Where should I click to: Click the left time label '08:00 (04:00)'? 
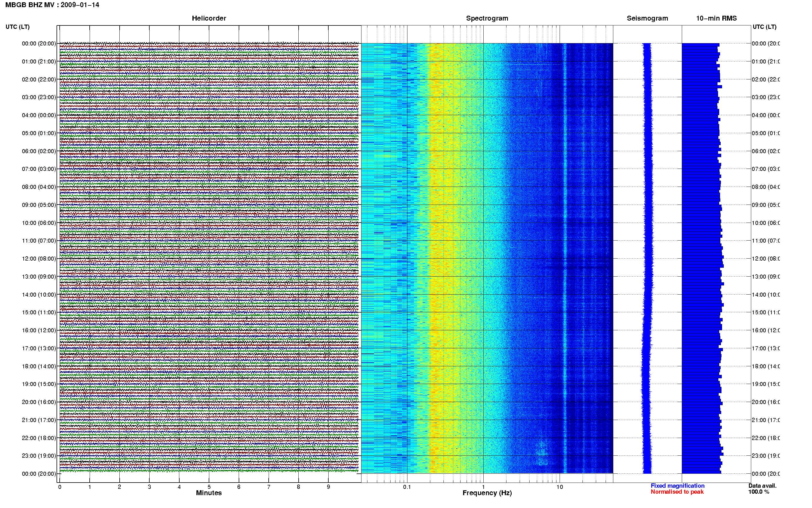39,187
